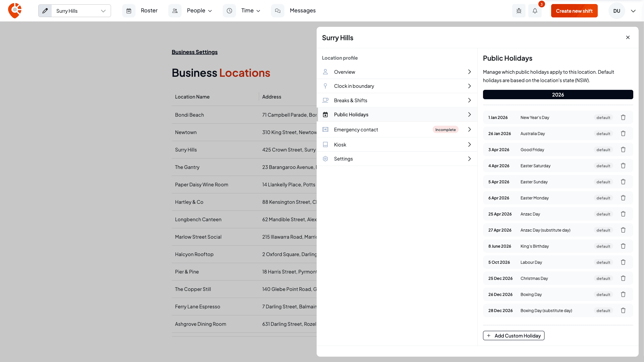
Task: Expand the People menu
Action: click(200, 11)
